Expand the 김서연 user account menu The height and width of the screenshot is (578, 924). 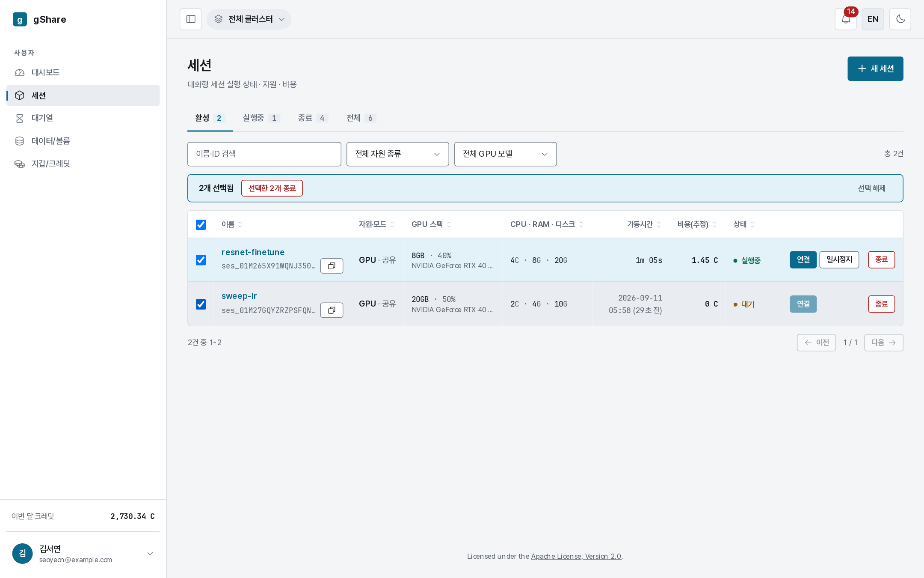click(83, 554)
